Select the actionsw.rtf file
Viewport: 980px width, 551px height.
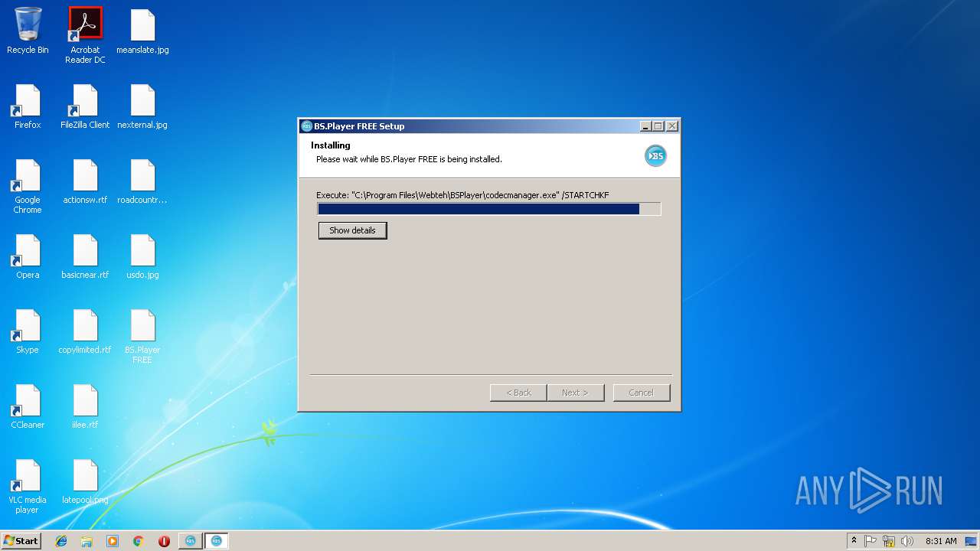click(85, 181)
